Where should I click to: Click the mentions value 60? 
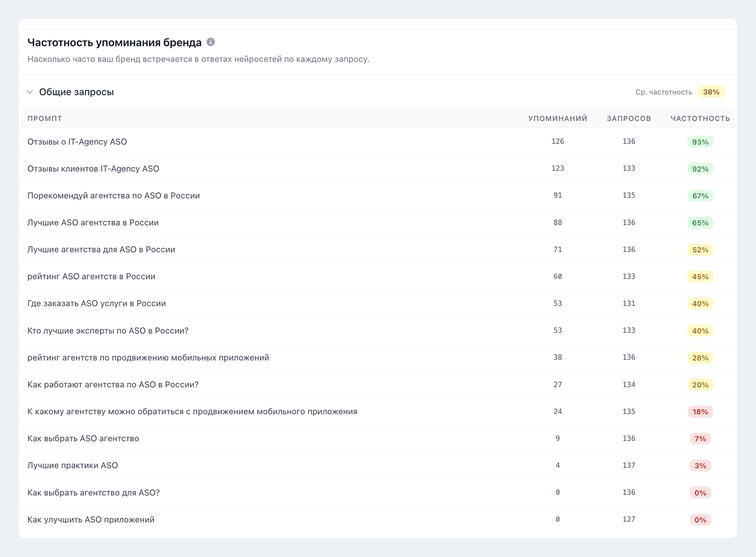tap(558, 277)
